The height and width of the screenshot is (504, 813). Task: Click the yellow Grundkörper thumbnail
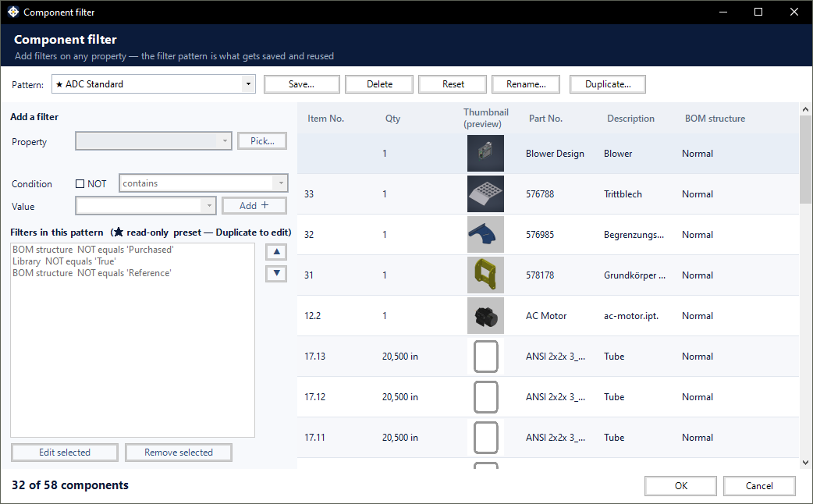tap(485, 275)
